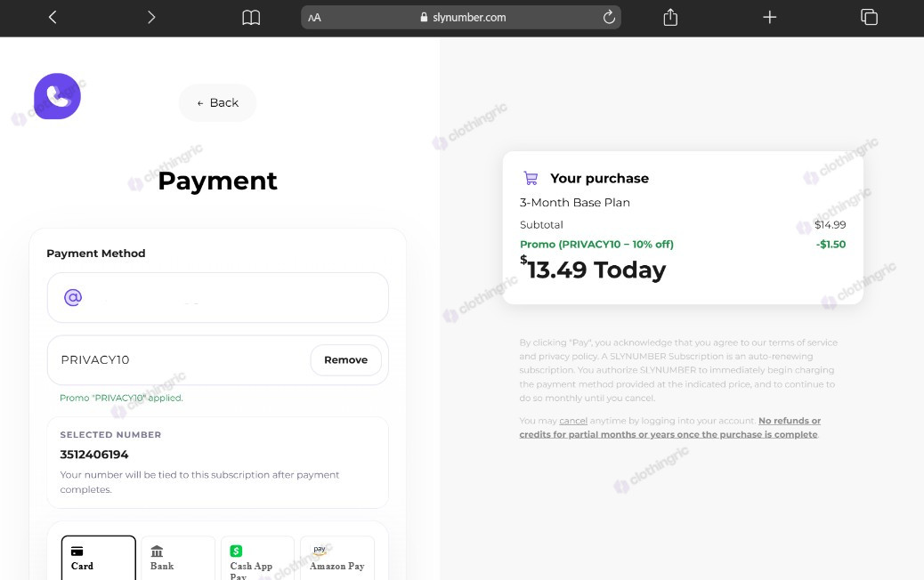Click the Promo (PRIVACY10 – 10% off) label

tap(596, 245)
